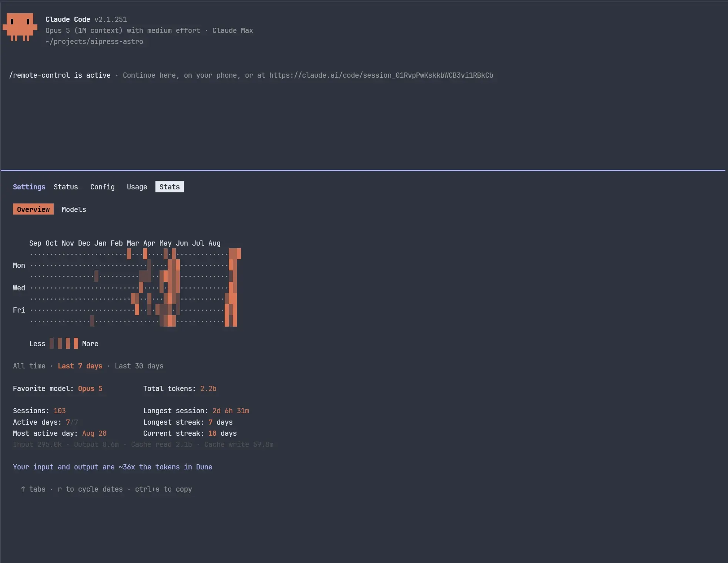This screenshot has width=728, height=563.
Task: Switch to the Models sub-tab
Action: coord(74,209)
